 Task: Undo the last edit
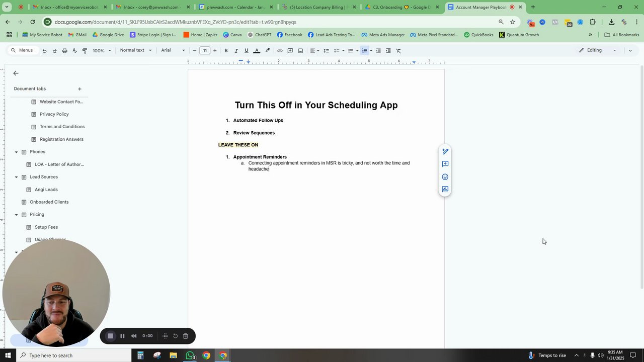[x=44, y=51]
